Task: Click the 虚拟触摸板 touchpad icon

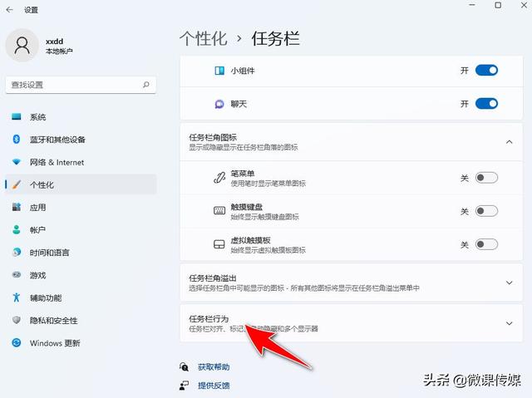Action: click(219, 243)
